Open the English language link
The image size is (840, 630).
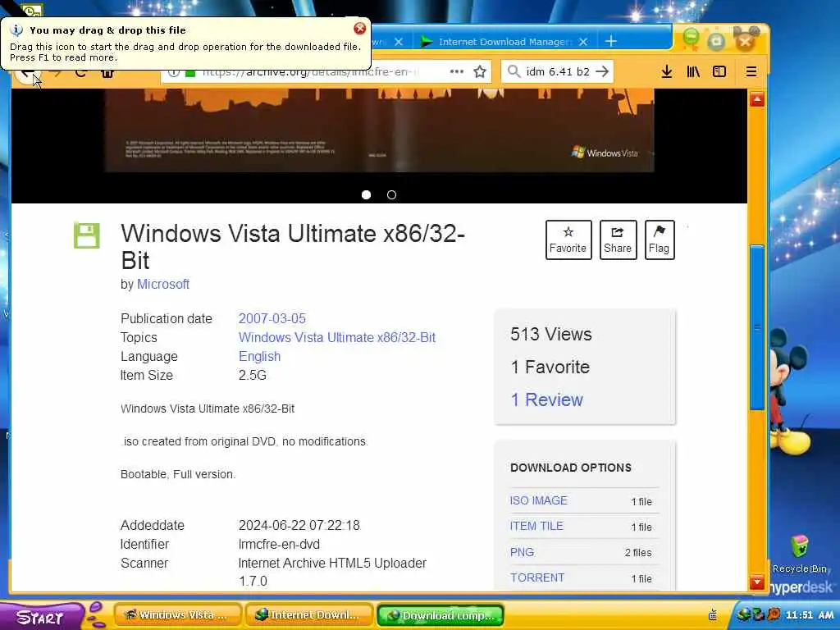pos(259,357)
